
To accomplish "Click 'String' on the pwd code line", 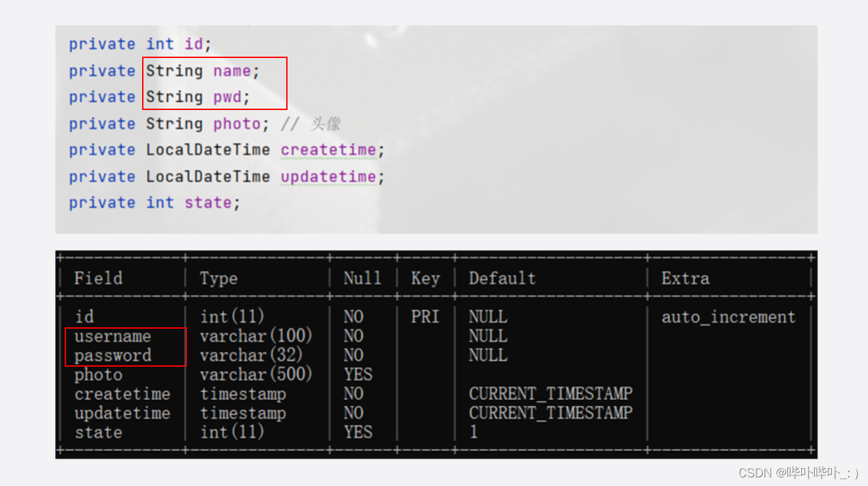I will pos(174,97).
